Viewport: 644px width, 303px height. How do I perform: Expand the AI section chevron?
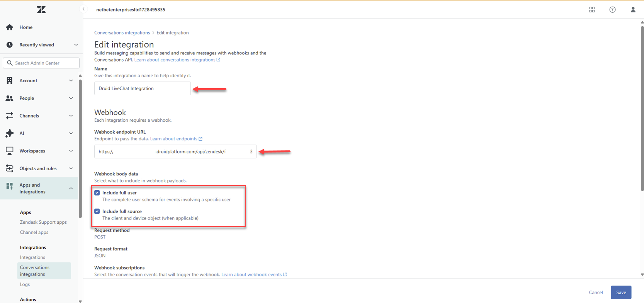point(71,133)
